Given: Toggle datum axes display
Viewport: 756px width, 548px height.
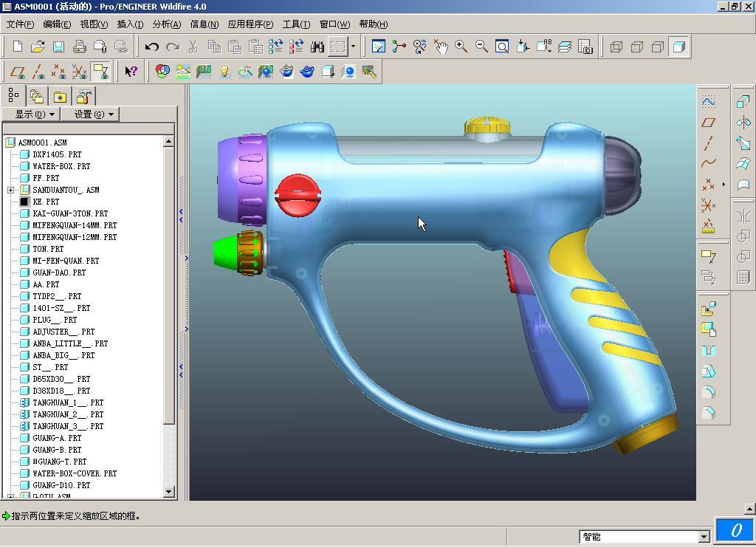Looking at the screenshot, I should click(38, 72).
